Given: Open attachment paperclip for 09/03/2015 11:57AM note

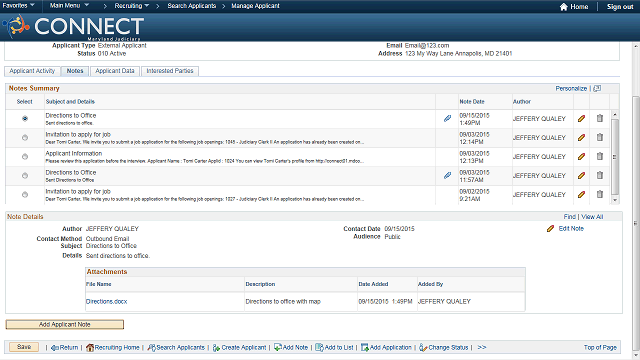Looking at the screenshot, I should [447, 176].
